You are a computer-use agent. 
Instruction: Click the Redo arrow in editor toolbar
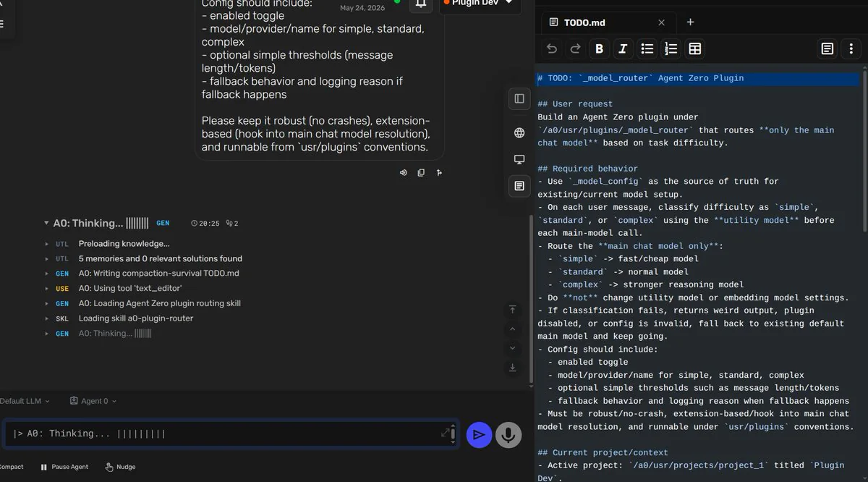point(575,48)
